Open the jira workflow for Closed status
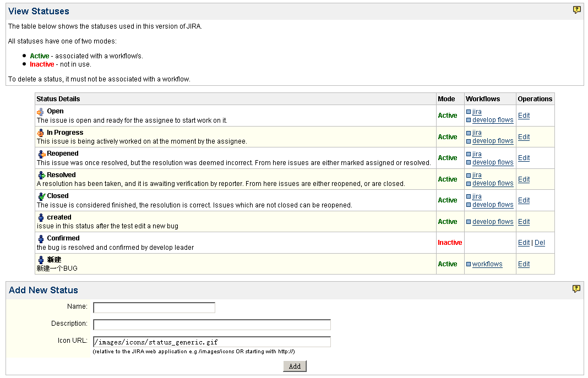588x378 pixels. [x=477, y=196]
